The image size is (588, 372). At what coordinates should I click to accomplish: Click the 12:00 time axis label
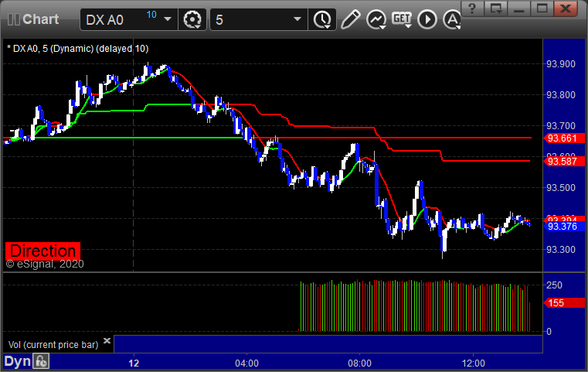pyautogui.click(x=473, y=363)
